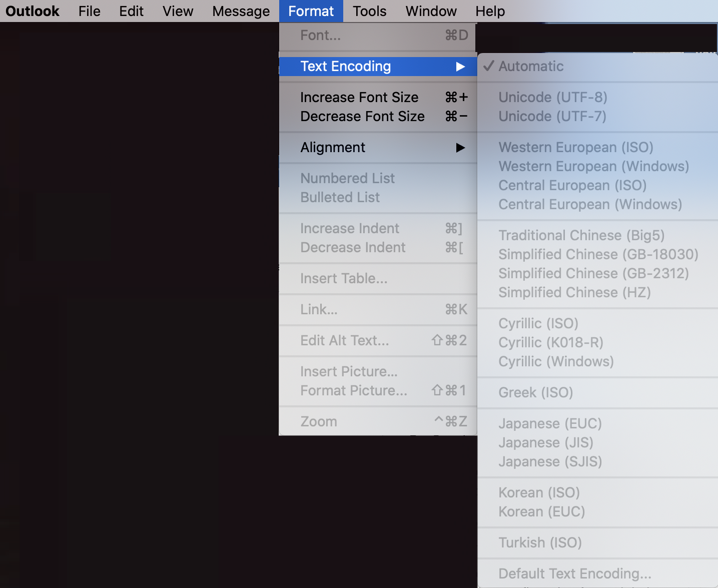Screen dimensions: 718x588
Task: Choose Western European (Windows) encoding
Action: pos(594,166)
